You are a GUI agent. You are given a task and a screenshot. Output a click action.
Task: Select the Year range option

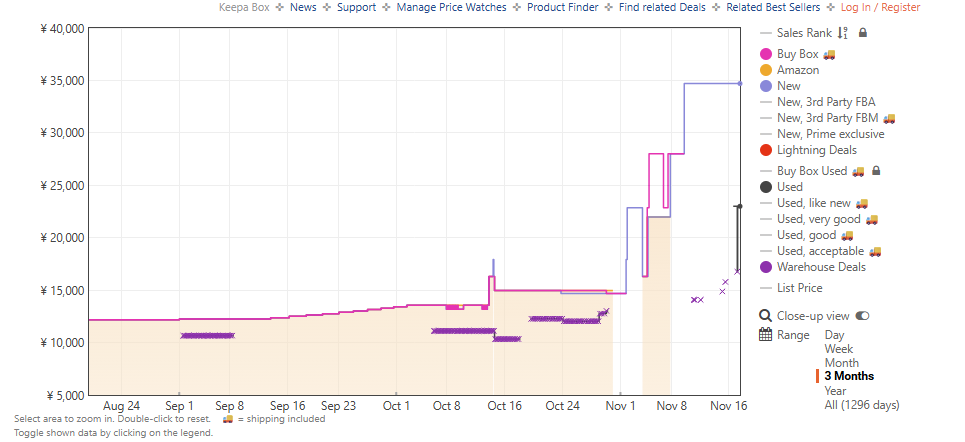tap(836, 391)
